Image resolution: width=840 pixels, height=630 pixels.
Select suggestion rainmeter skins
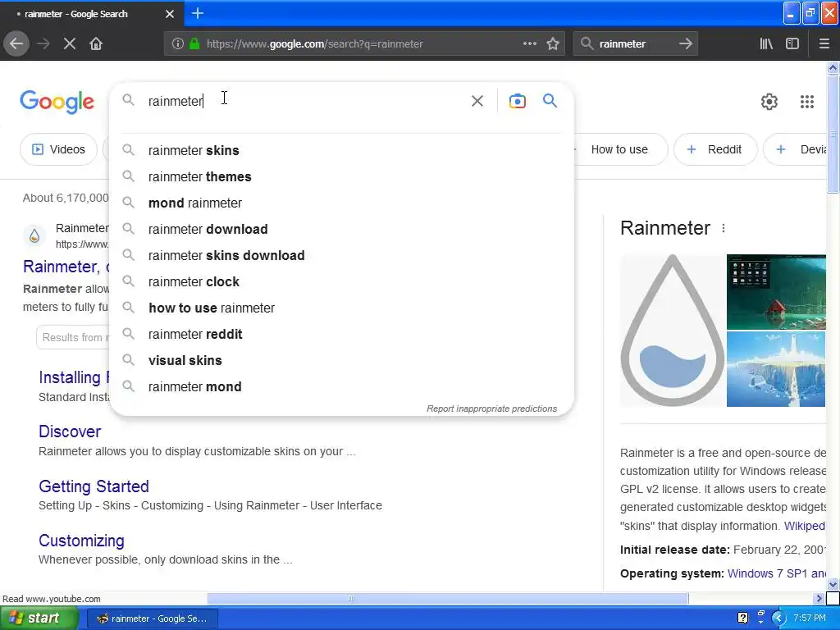[x=341, y=151]
